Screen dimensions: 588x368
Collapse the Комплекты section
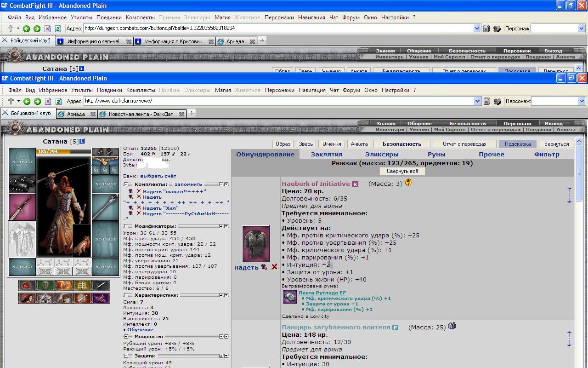tap(126, 184)
